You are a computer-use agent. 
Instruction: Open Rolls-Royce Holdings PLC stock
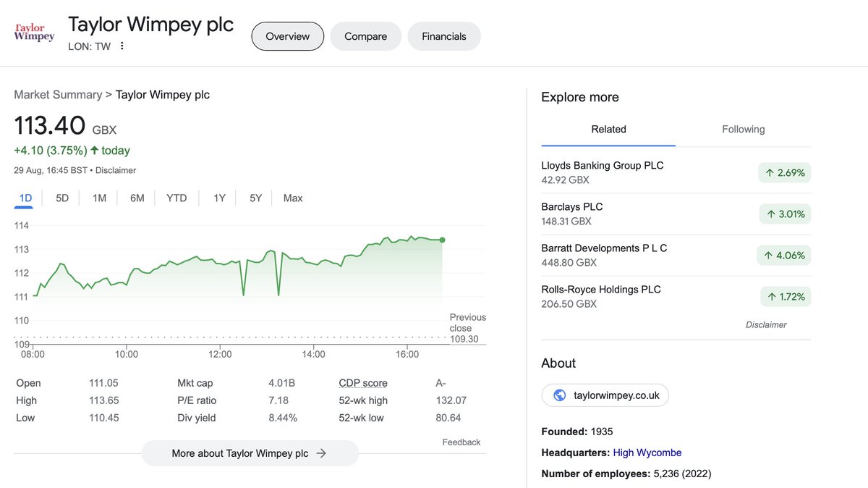pos(676,296)
